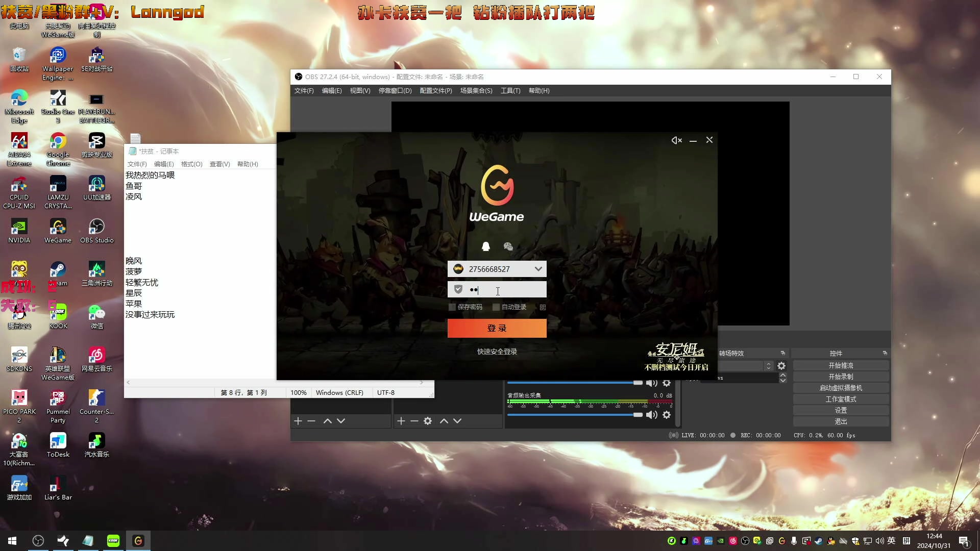This screenshot has width=980, height=551.
Task: Float the 转场特效 dock panel
Action: tap(783, 353)
